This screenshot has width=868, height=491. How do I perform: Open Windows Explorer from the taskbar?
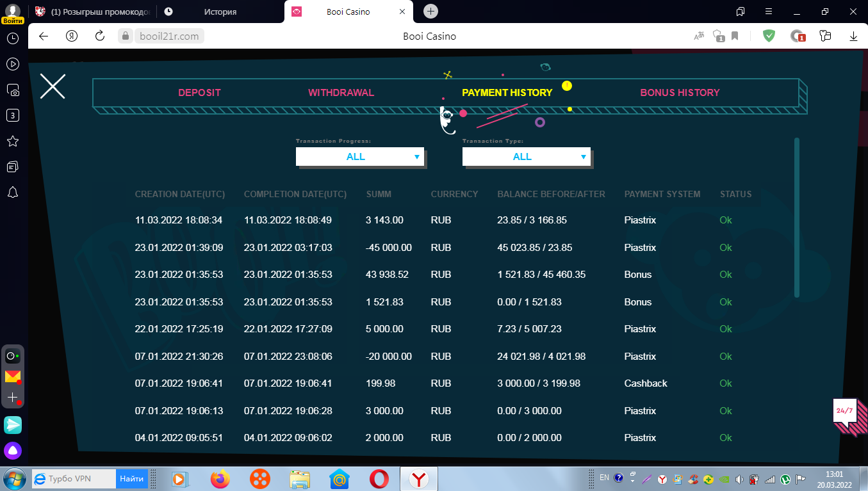300,479
